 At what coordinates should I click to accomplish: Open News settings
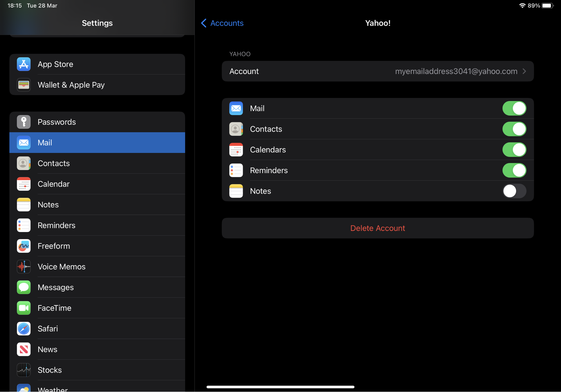[97, 349]
